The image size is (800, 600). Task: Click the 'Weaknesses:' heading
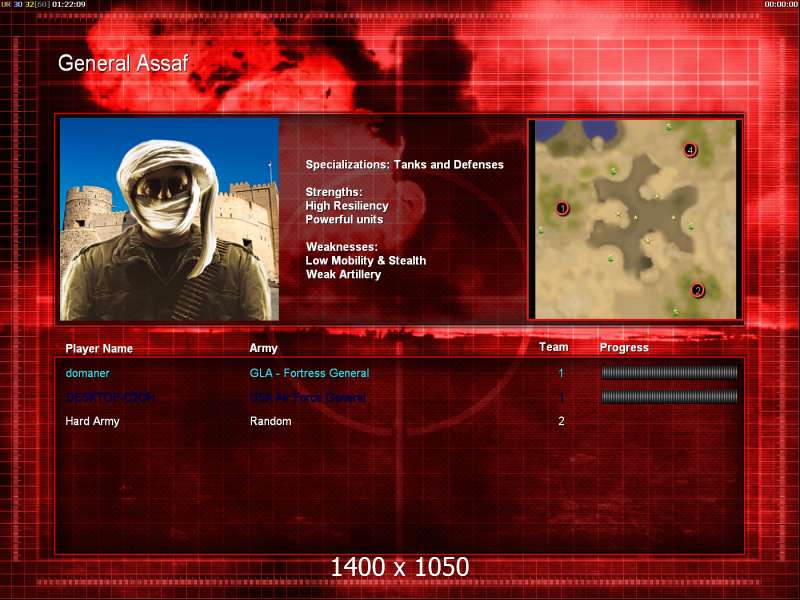click(342, 247)
